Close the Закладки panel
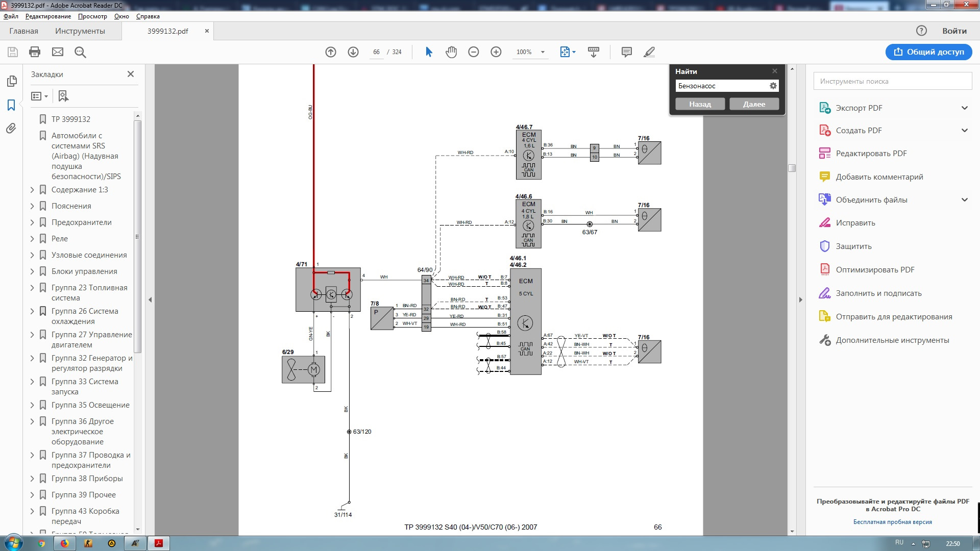 pos(131,74)
